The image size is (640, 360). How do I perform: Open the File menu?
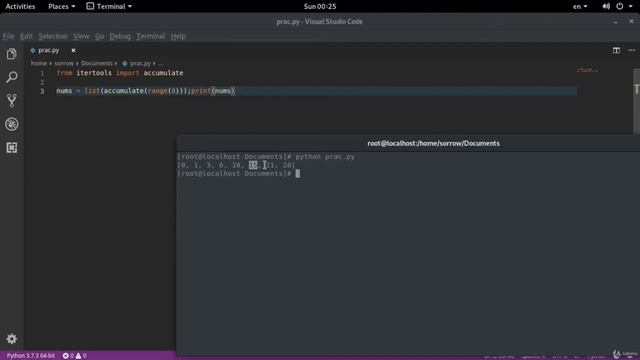coord(8,36)
